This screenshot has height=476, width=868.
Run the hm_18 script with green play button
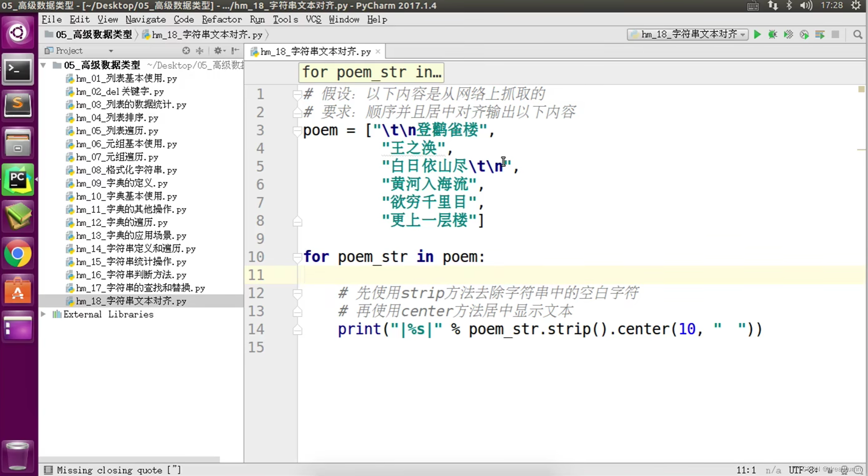point(757,35)
